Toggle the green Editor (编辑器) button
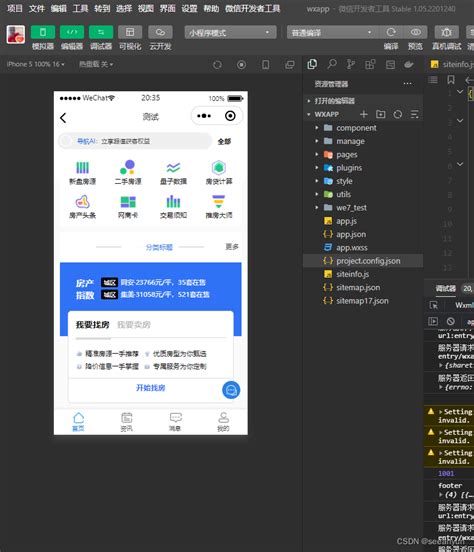Image resolution: width=474 pixels, height=552 pixels. (72, 32)
